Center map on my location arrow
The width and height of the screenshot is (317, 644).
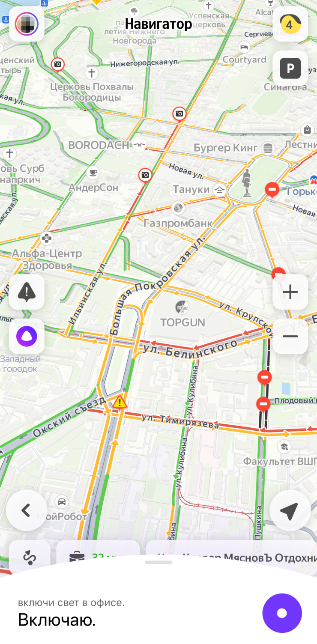tap(290, 510)
